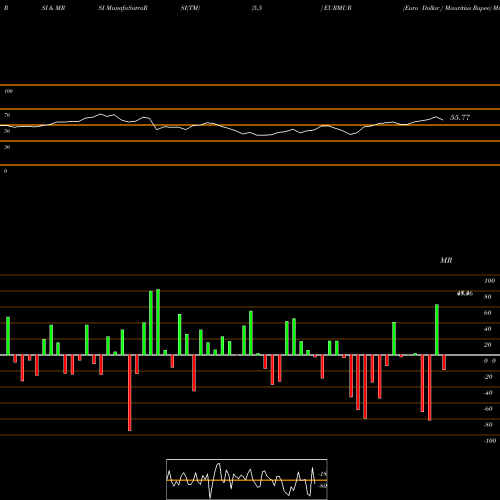
Task: Click the 80 label on MR axis
Action: pyautogui.click(x=488, y=297)
